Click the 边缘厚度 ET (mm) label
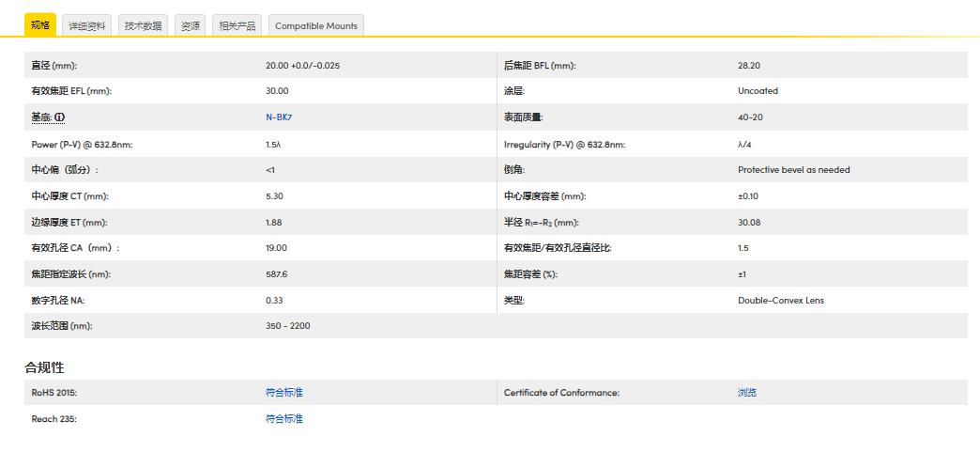 [x=69, y=223]
